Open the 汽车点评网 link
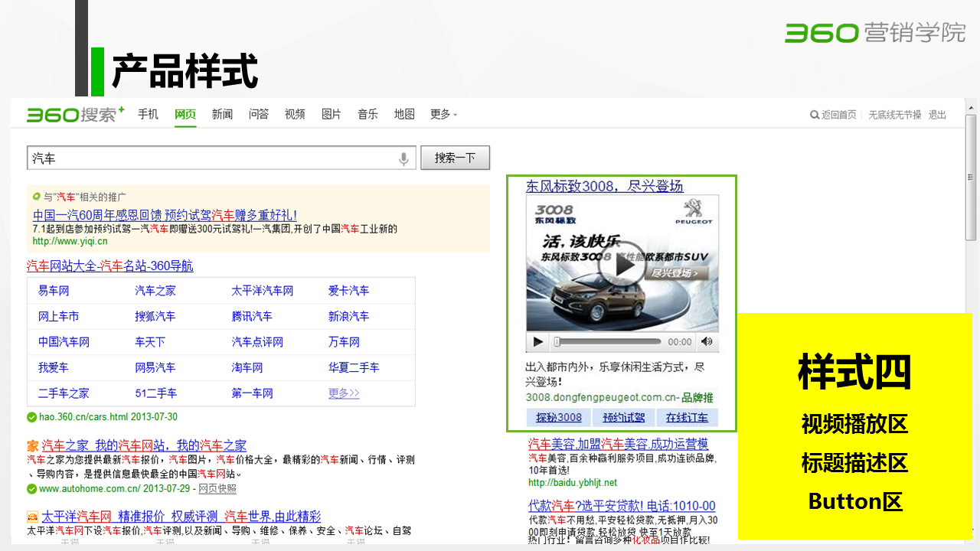The image size is (980, 551). click(x=257, y=342)
